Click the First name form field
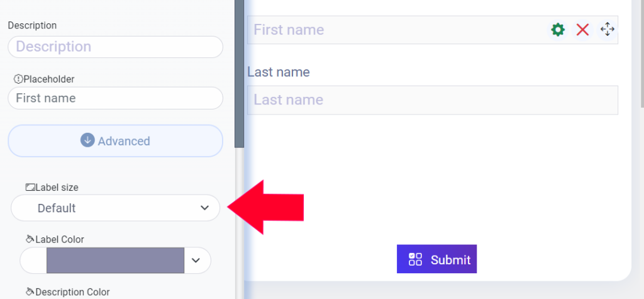The image size is (644, 299). (x=433, y=30)
